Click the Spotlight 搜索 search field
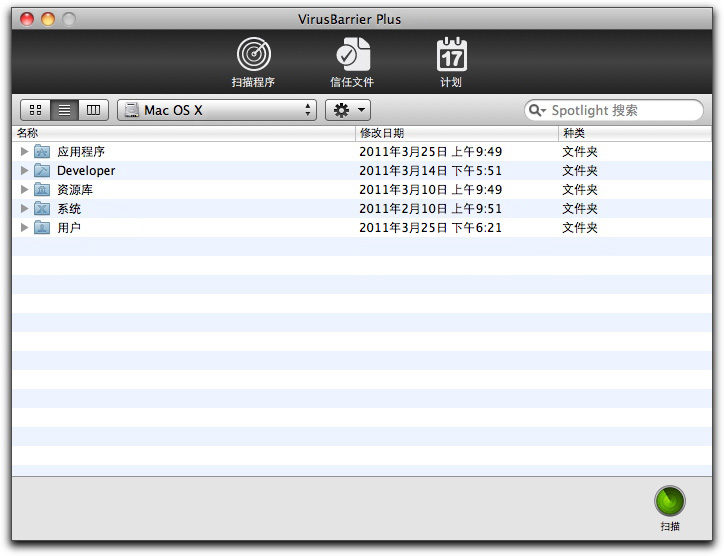Screen dimensions: 724x556 pos(614,110)
